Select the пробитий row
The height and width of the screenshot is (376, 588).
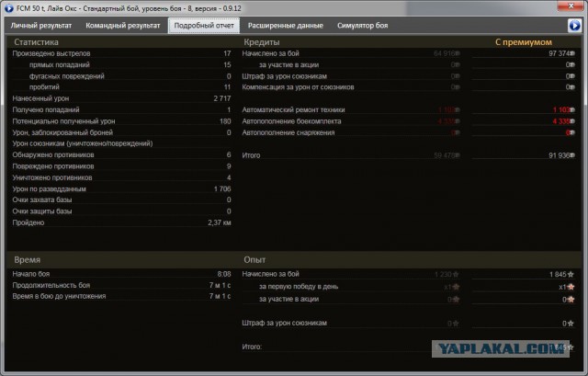click(121, 87)
